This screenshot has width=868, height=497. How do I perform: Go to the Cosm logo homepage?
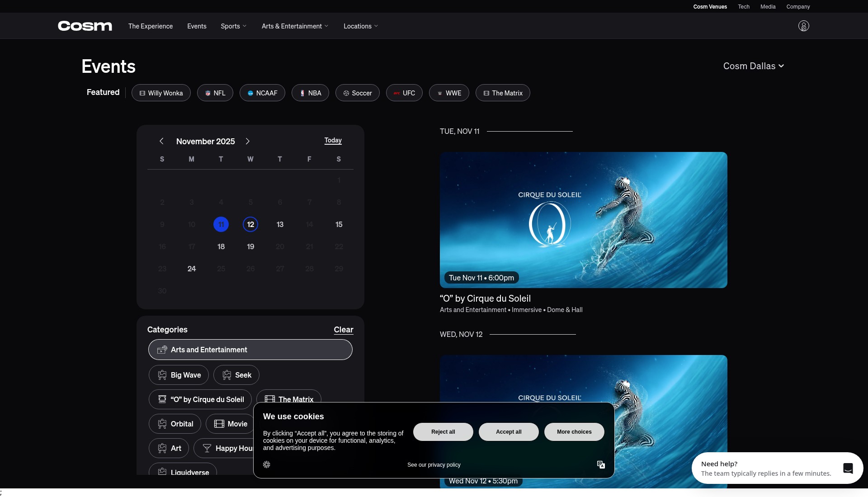tap(85, 26)
